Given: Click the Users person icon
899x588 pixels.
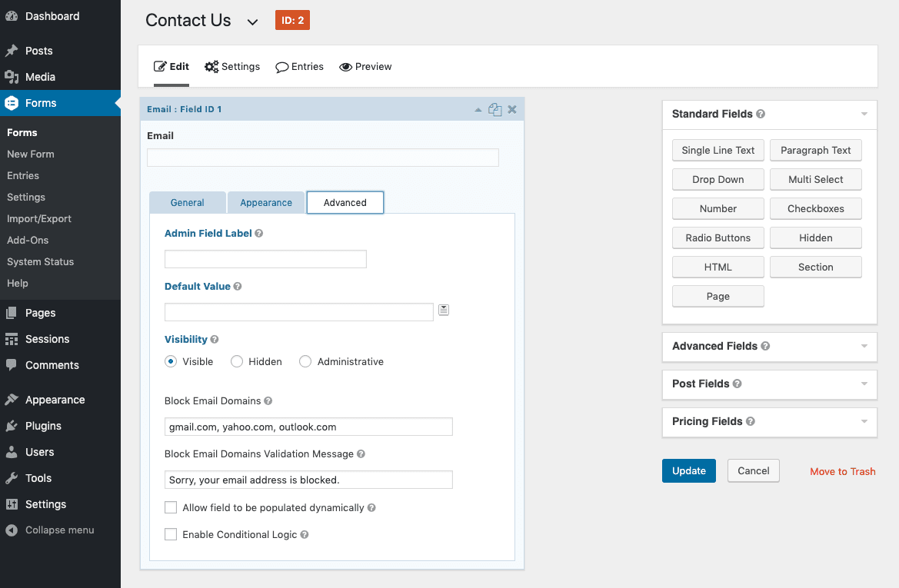Looking at the screenshot, I should point(12,452).
